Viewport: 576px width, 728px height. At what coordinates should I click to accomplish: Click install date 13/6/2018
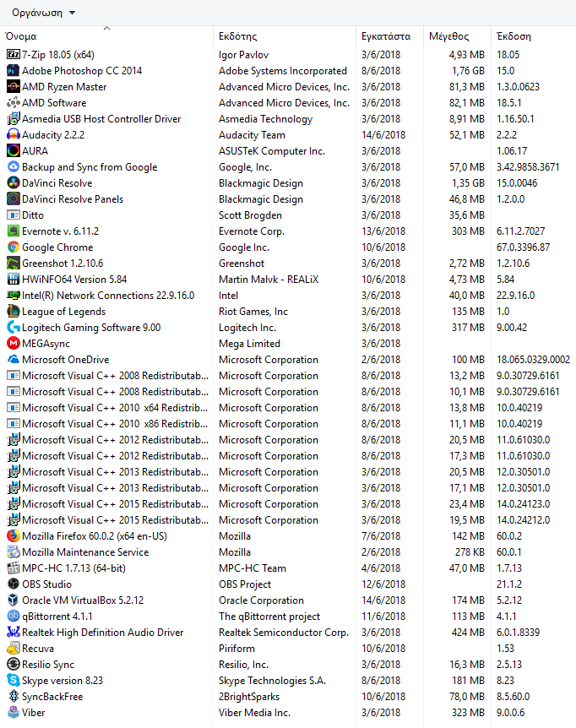click(x=383, y=231)
